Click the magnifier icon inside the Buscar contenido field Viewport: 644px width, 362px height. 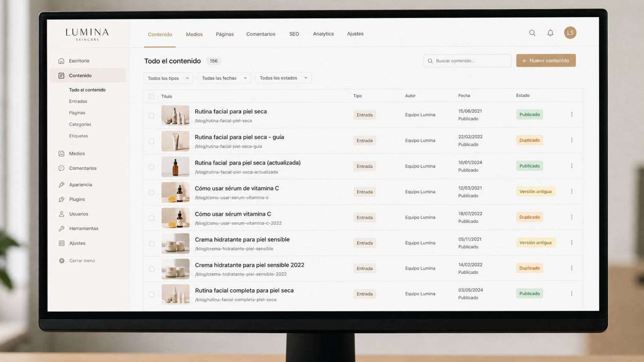pos(430,61)
